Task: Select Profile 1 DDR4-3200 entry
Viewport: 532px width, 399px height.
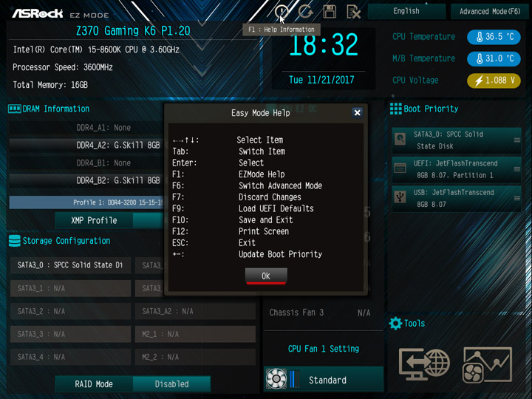Action: coord(86,202)
